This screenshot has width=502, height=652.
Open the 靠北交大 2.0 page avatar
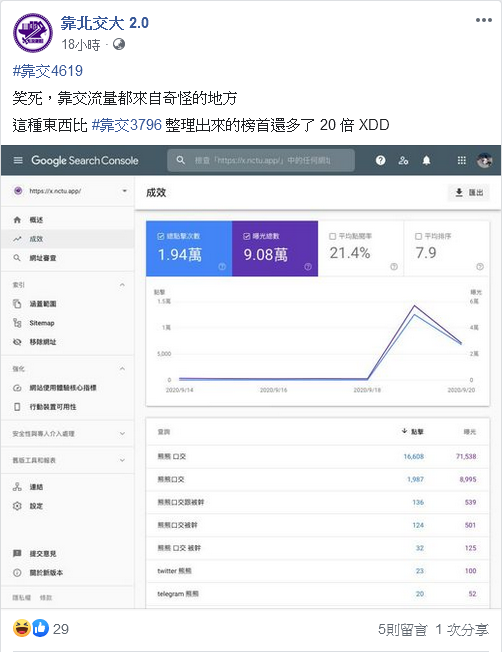[x=33, y=33]
